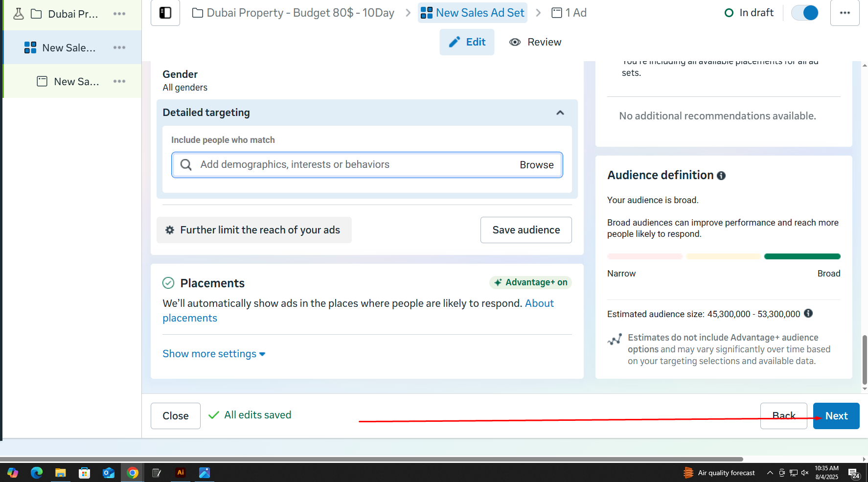Image resolution: width=868 pixels, height=482 pixels.
Task: Click the Save audience button
Action: pos(526,230)
